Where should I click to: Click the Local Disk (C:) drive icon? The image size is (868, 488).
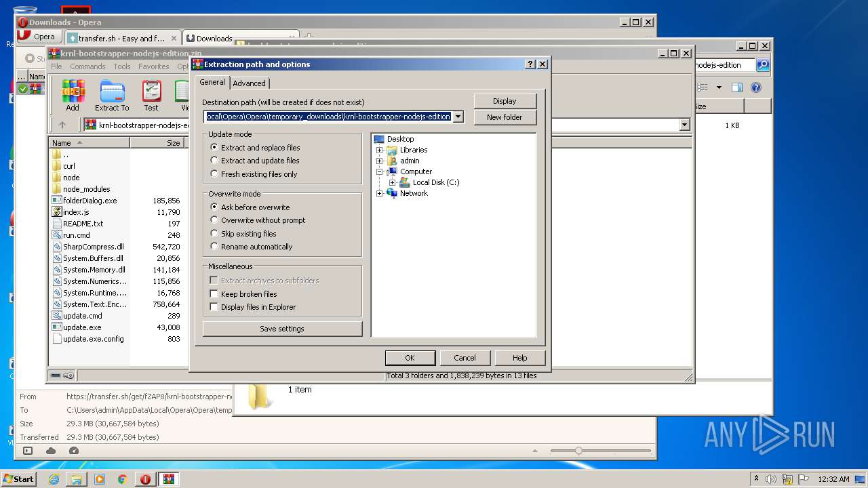405,182
